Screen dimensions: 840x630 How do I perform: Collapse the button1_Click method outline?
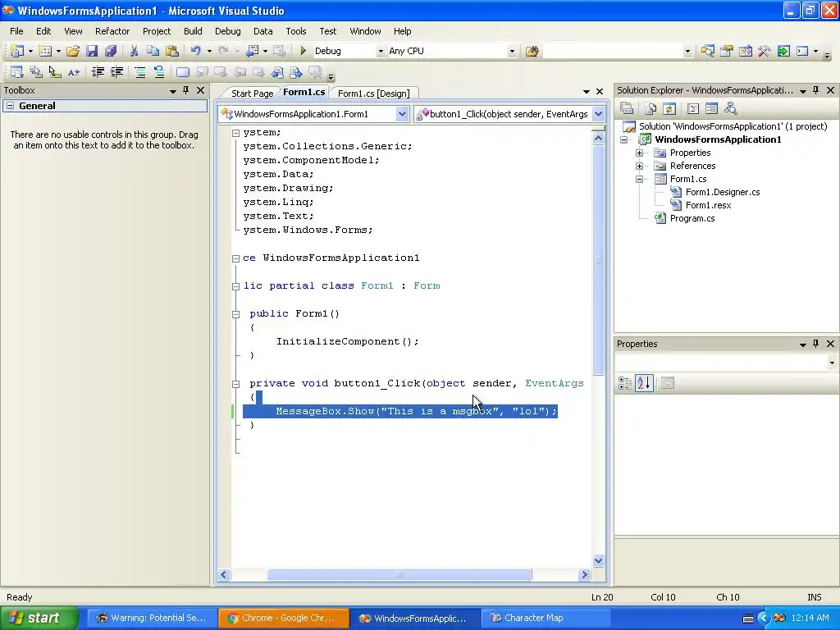click(x=235, y=384)
